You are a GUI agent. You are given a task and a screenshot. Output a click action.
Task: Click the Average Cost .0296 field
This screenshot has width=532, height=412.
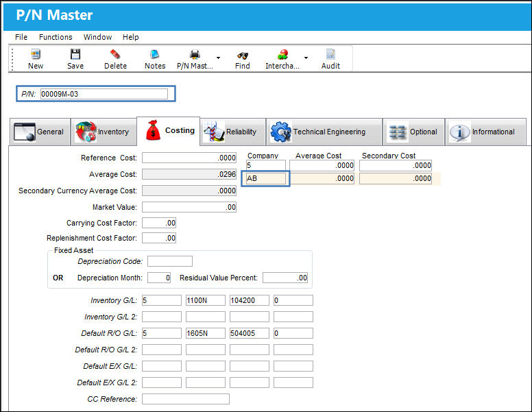[189, 174]
